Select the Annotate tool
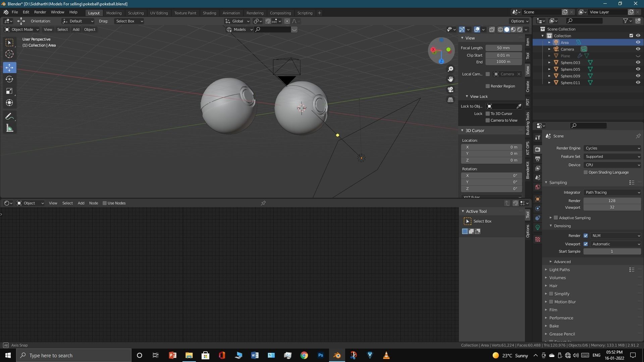The height and width of the screenshot is (362, 644). (x=9, y=117)
